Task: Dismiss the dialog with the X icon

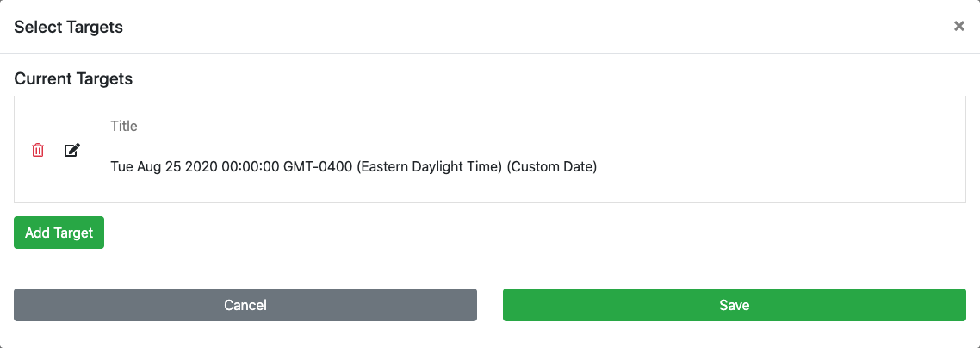Action: click(x=958, y=27)
